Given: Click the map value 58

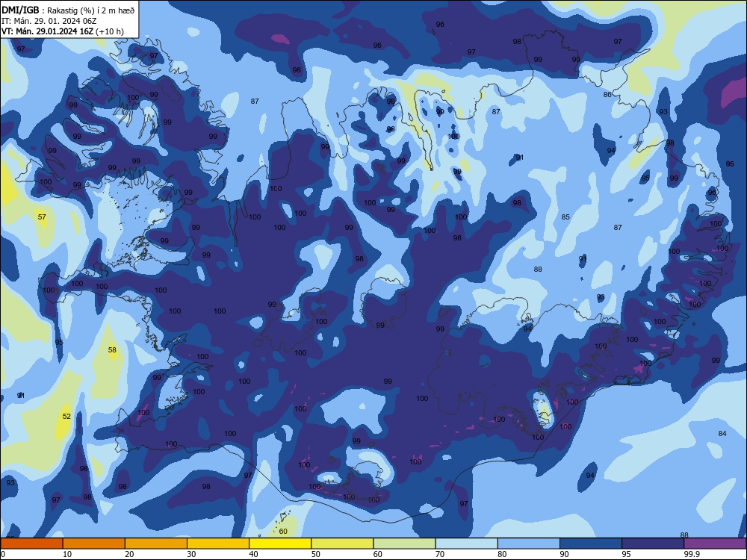Looking at the screenshot, I should point(112,349).
